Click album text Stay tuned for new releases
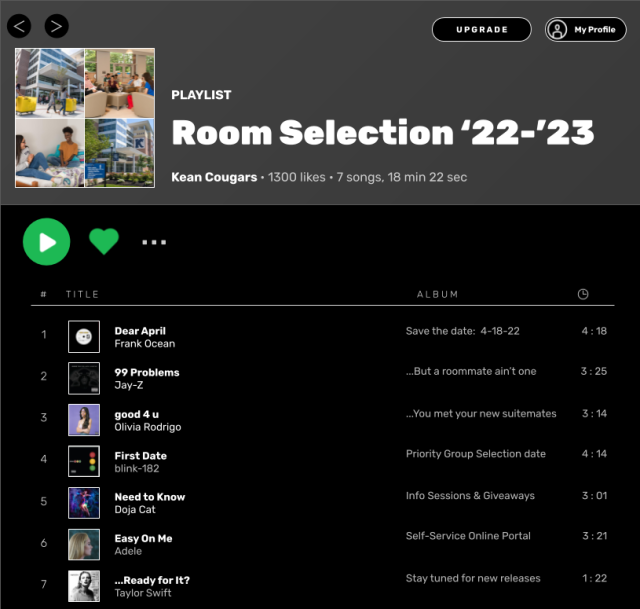The width and height of the screenshot is (640, 609). tap(473, 578)
